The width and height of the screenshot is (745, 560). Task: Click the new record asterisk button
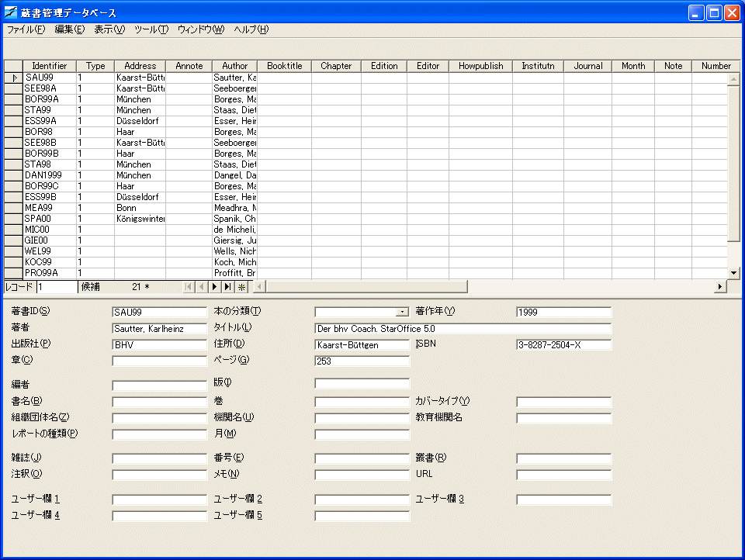[x=241, y=287]
